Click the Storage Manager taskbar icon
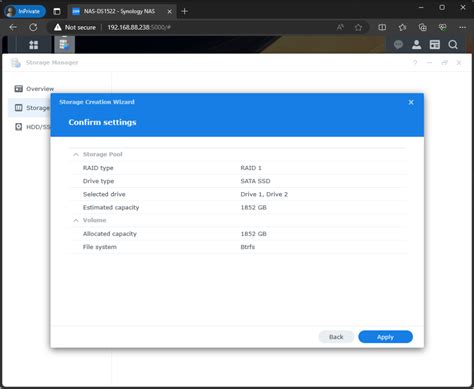The width and height of the screenshot is (474, 389). click(64, 45)
